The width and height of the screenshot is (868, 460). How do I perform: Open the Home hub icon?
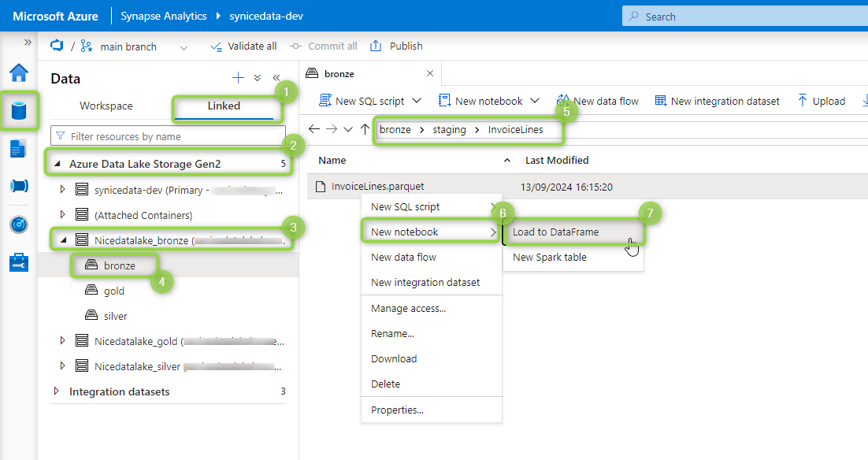point(19,72)
